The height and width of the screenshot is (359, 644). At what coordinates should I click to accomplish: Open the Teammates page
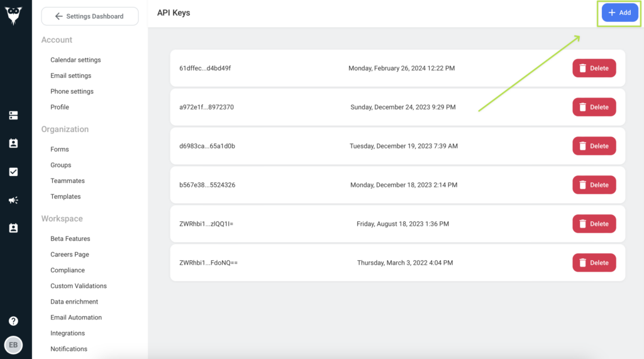(67, 180)
